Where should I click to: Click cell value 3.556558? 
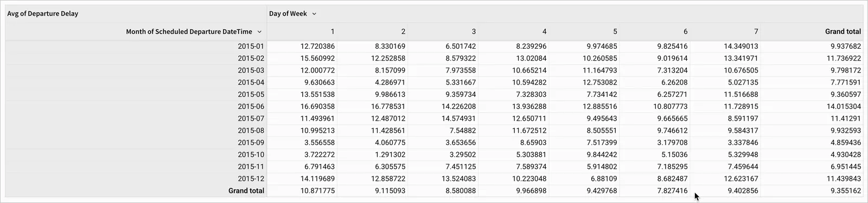[320, 142]
